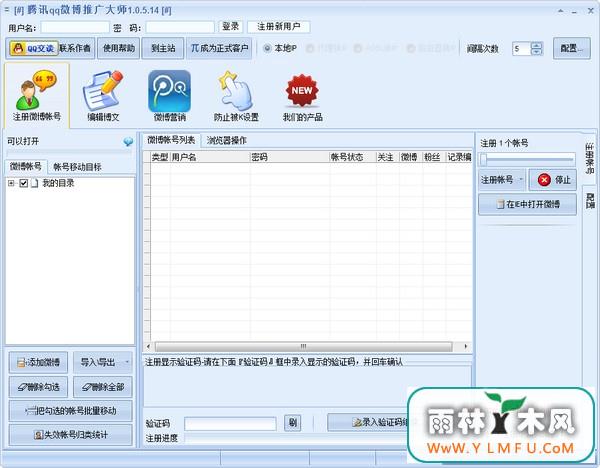Click 注册新用户 button

pyautogui.click(x=279, y=27)
